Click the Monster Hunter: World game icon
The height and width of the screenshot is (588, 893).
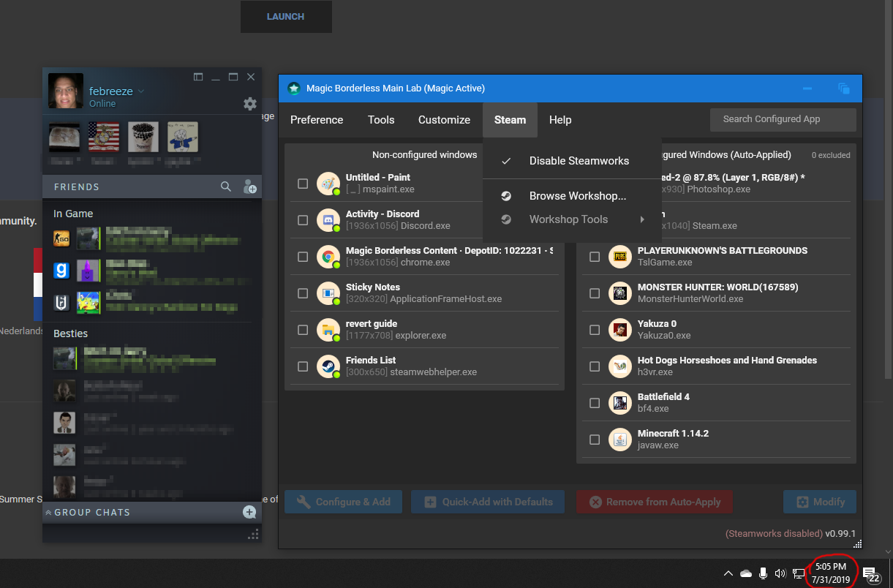click(620, 293)
